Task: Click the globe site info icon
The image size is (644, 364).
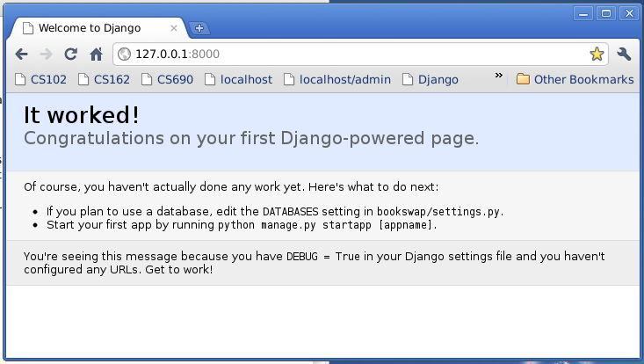Action: [x=124, y=54]
